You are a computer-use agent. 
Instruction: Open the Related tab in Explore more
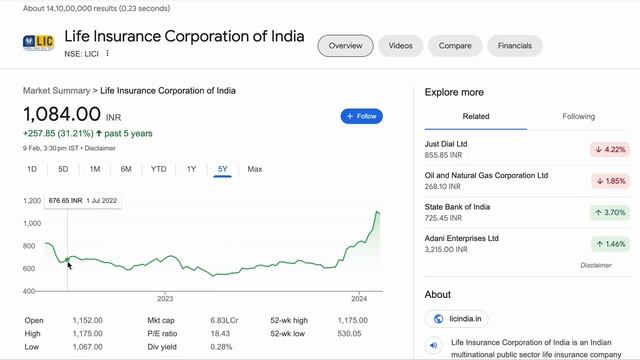pyautogui.click(x=476, y=117)
